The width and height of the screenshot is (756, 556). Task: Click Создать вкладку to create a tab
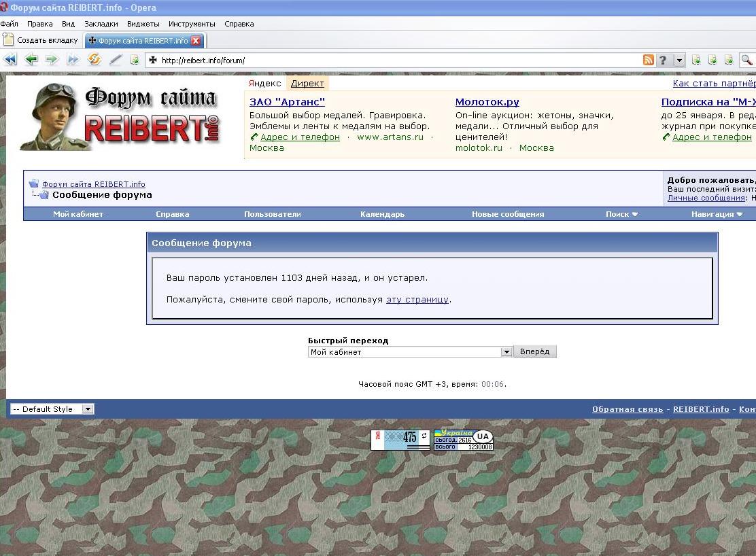(x=41, y=40)
